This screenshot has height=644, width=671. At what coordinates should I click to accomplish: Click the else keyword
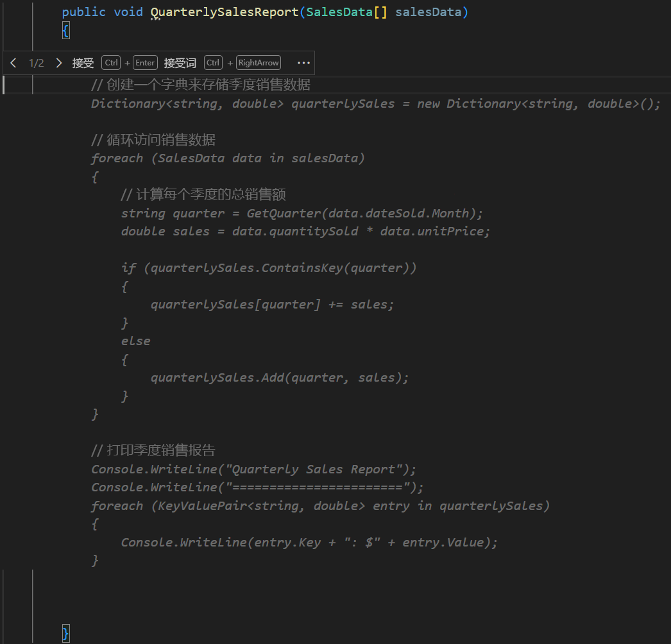[x=135, y=341]
